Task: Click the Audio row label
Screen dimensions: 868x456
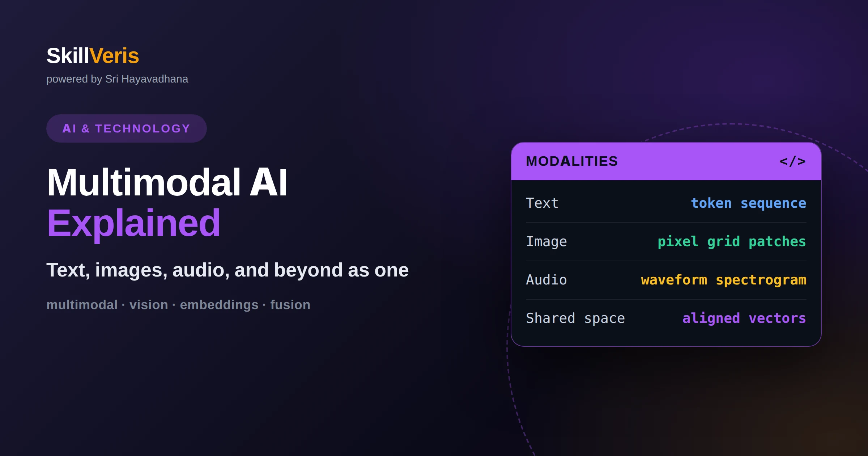Action: 546,280
